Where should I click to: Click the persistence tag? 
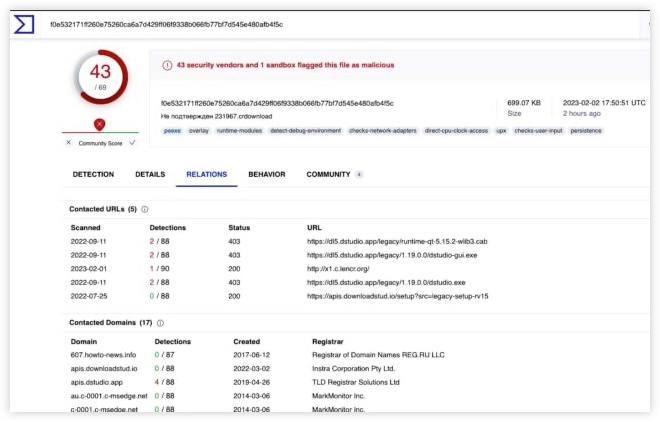(x=586, y=131)
